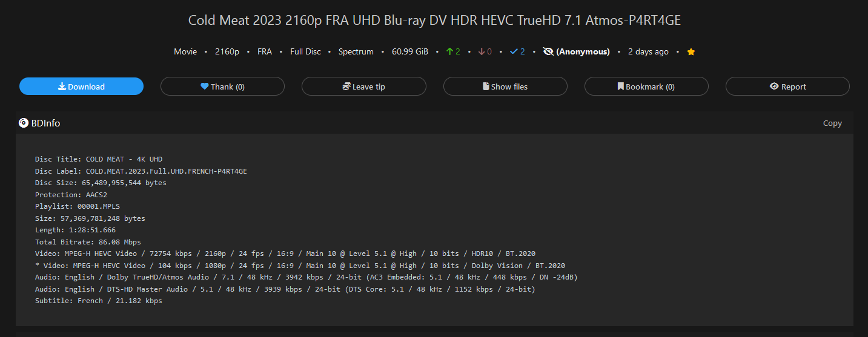
Task: Click the BDInfo disc icon
Action: point(24,123)
